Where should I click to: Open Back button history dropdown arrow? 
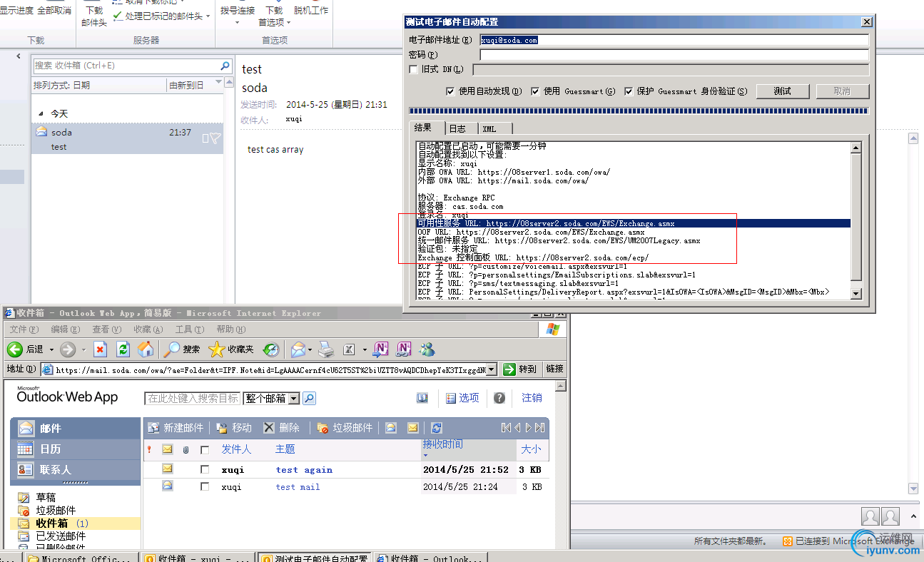point(51,349)
